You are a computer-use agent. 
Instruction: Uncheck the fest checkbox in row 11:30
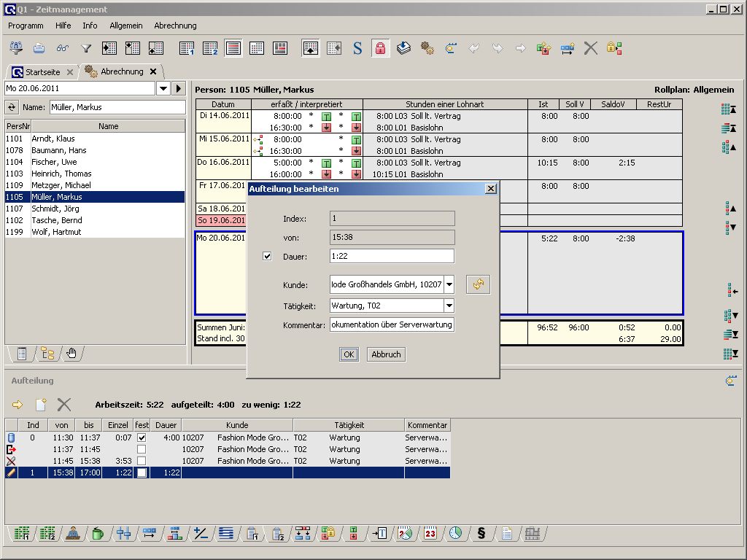pyautogui.click(x=142, y=437)
